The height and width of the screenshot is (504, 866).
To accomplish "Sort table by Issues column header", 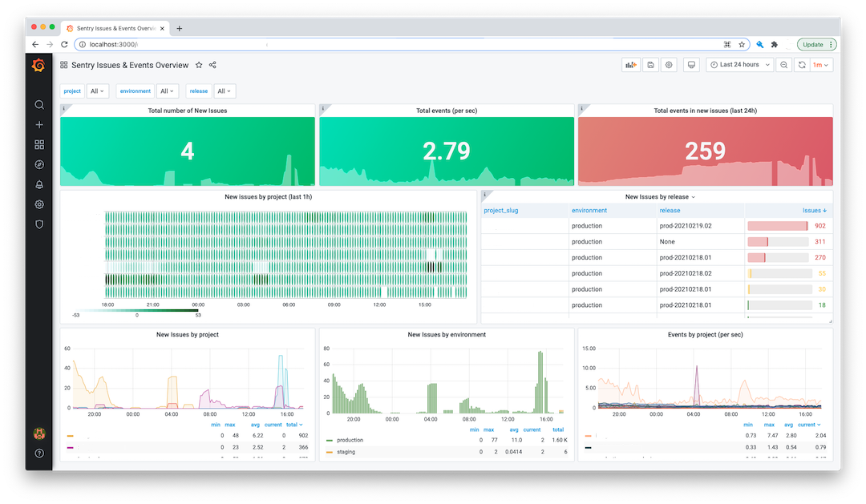I will click(x=814, y=210).
